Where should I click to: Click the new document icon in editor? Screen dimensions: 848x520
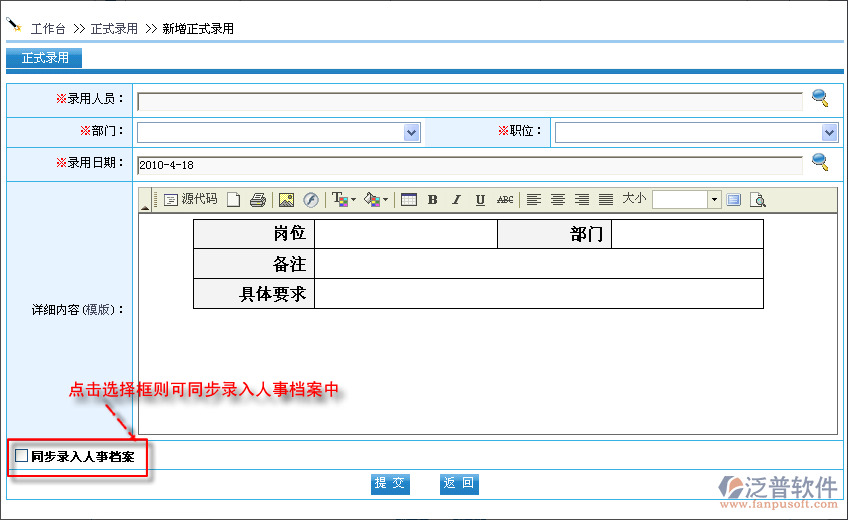click(x=233, y=200)
